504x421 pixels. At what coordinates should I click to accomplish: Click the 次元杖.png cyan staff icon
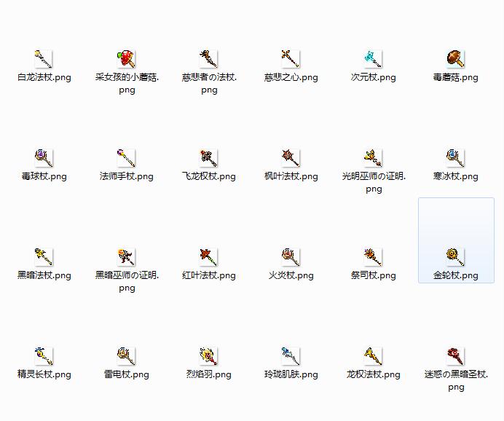point(372,59)
